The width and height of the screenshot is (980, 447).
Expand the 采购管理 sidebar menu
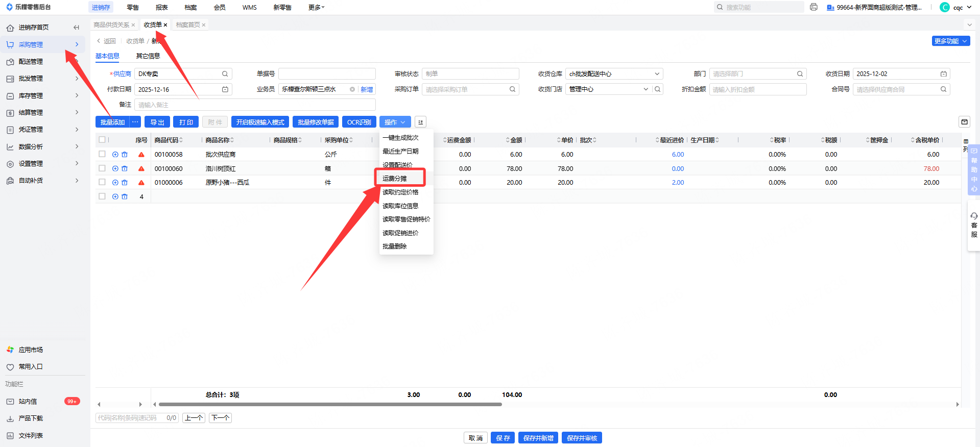(43, 44)
